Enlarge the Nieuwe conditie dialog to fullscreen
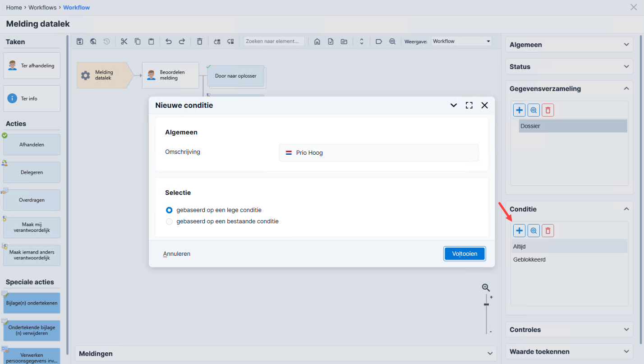This screenshot has width=644, height=364. (x=469, y=105)
